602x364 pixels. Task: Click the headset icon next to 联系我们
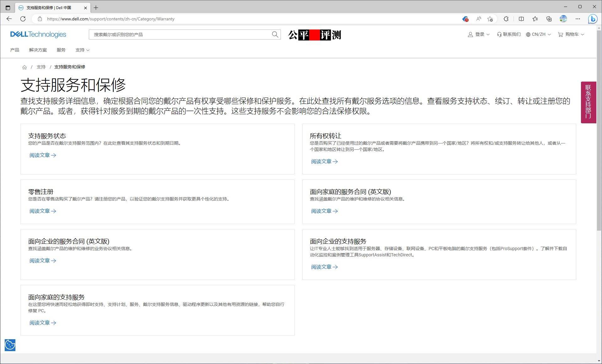pos(499,35)
